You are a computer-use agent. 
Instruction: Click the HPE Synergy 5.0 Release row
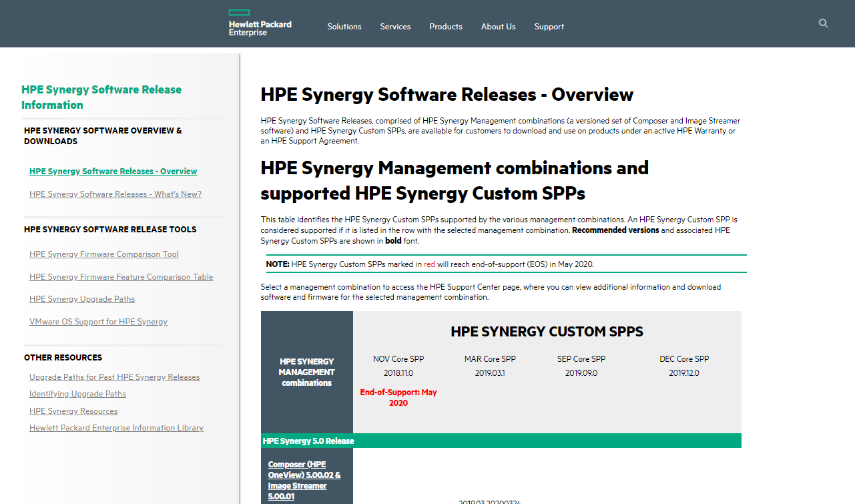tap(501, 441)
